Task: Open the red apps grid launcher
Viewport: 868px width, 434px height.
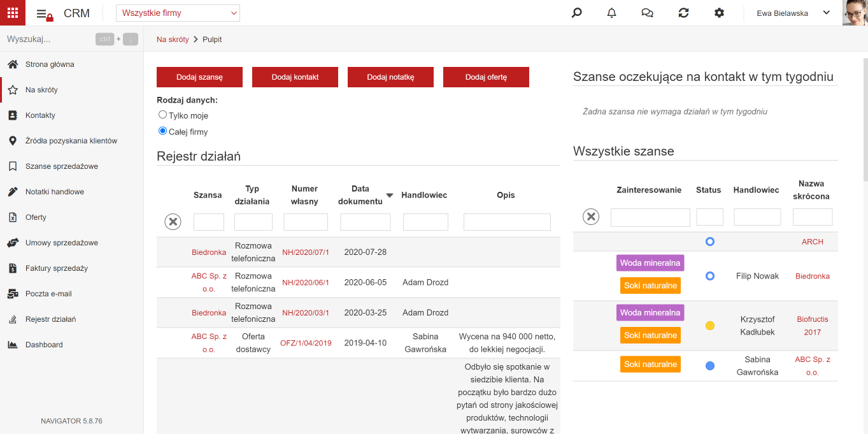Action: tap(13, 13)
